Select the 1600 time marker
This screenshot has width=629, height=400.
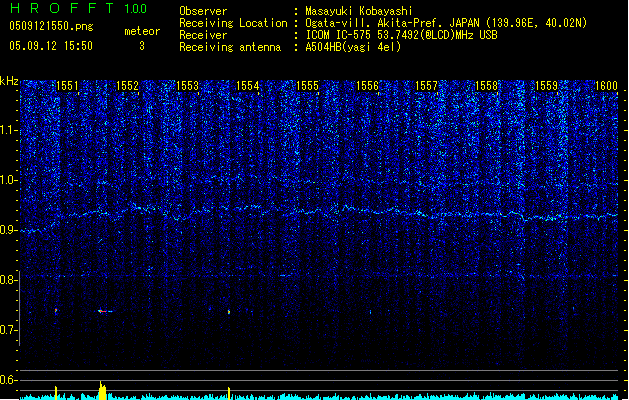(606, 87)
